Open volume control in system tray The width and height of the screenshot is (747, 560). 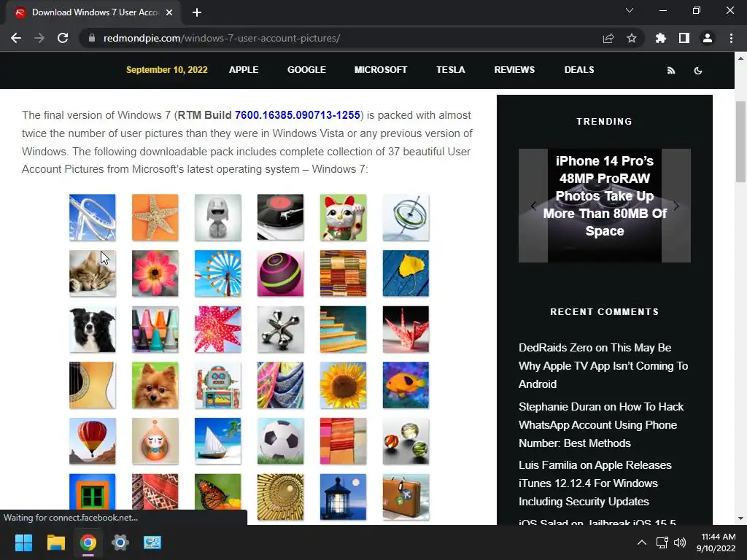point(680,542)
